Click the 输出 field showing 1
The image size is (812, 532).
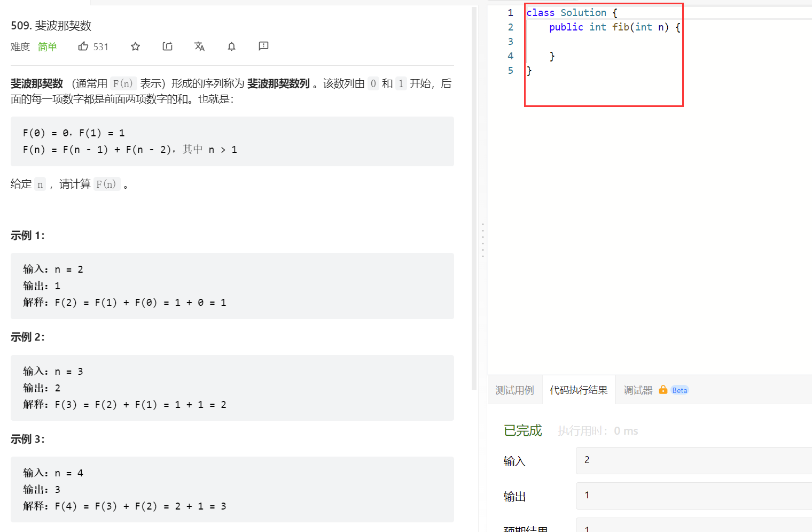[694, 496]
